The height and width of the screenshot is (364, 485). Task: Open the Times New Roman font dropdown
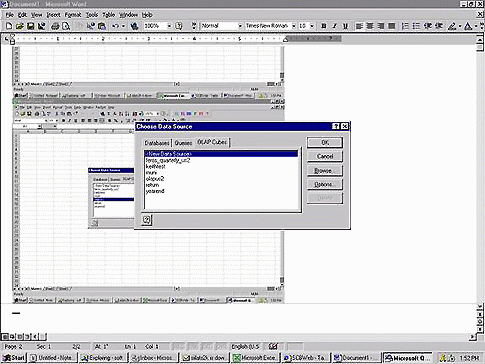[294, 26]
